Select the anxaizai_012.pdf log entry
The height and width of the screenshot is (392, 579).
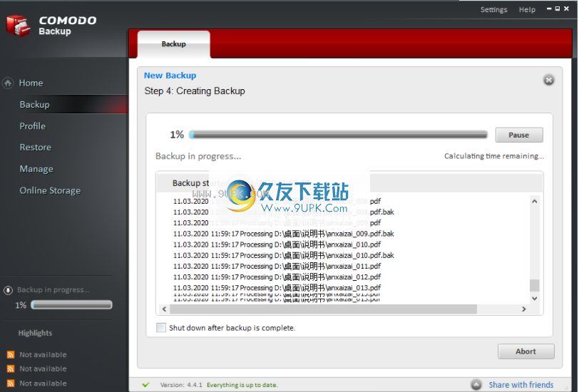(277, 277)
